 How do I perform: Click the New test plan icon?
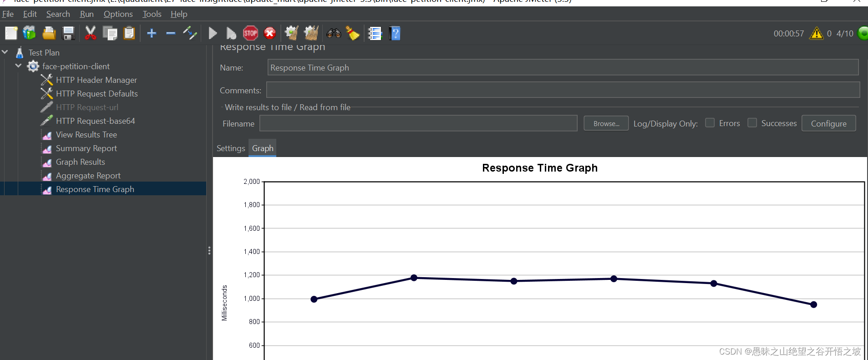(x=11, y=33)
